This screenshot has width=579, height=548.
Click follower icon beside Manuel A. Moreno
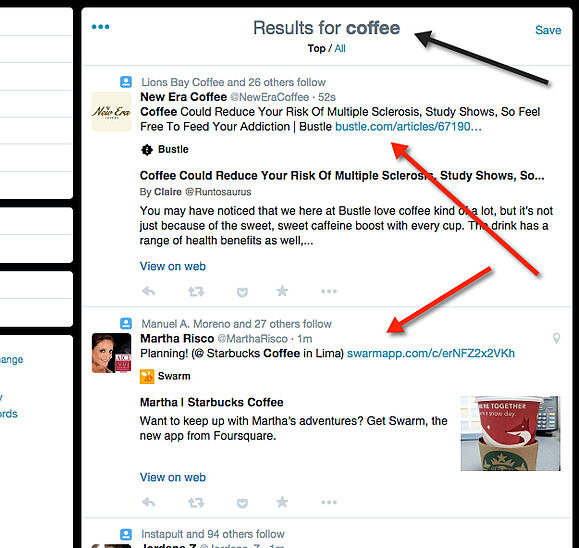pyautogui.click(x=126, y=323)
